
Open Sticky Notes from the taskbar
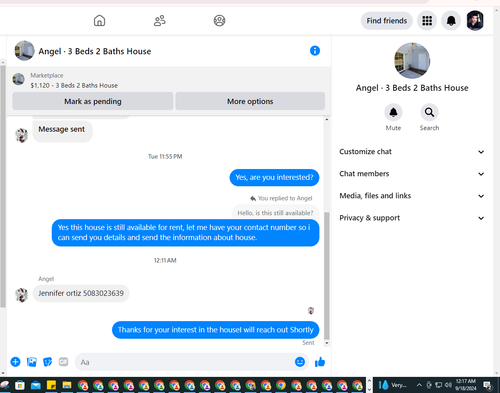pyautogui.click(x=51, y=385)
